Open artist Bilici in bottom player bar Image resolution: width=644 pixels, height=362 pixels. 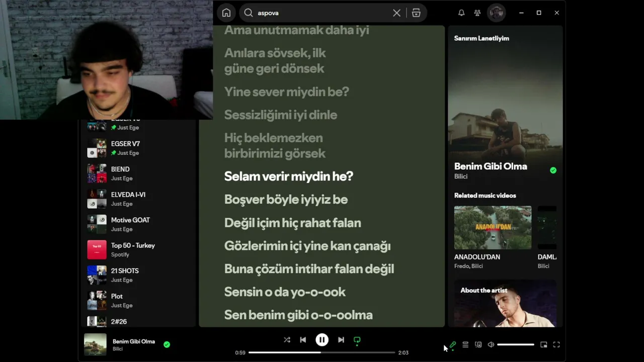(118, 349)
